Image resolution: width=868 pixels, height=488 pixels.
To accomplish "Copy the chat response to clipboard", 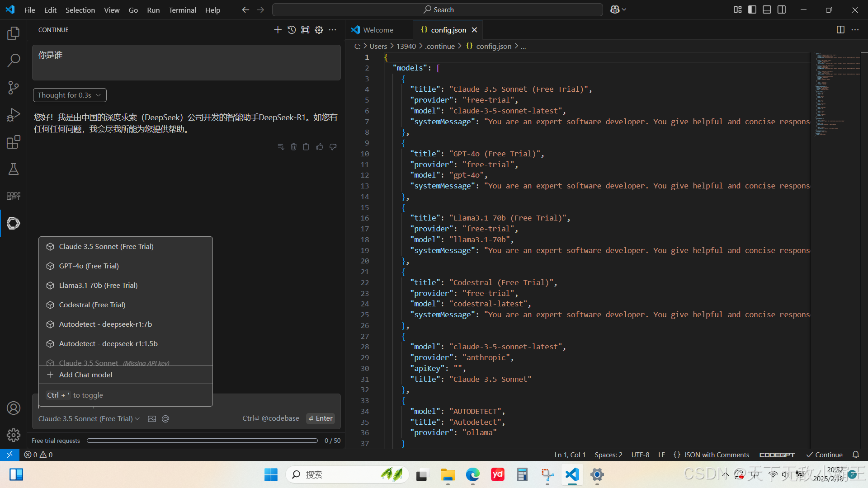I will (x=306, y=147).
